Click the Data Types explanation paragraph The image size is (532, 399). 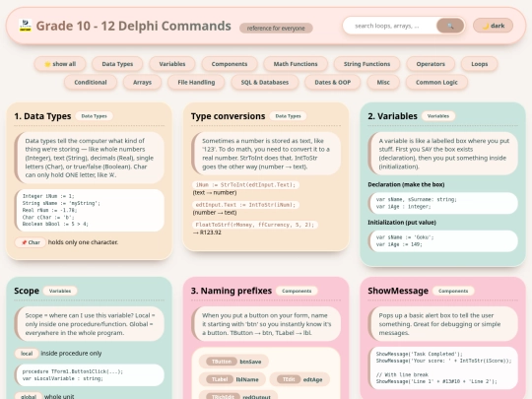tap(90, 158)
